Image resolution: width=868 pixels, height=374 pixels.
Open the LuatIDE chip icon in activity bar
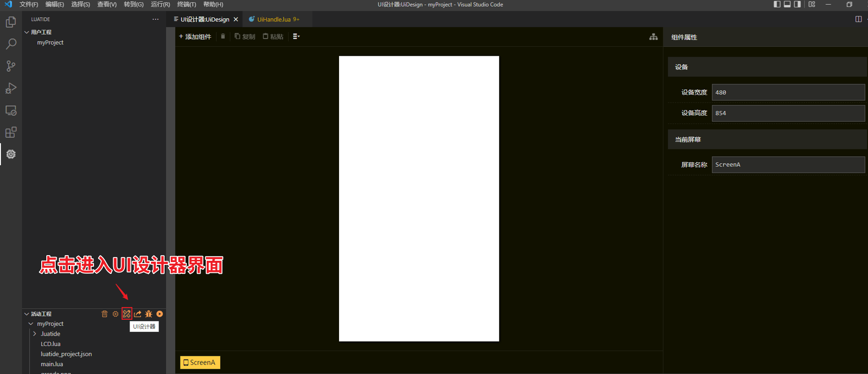[11, 154]
